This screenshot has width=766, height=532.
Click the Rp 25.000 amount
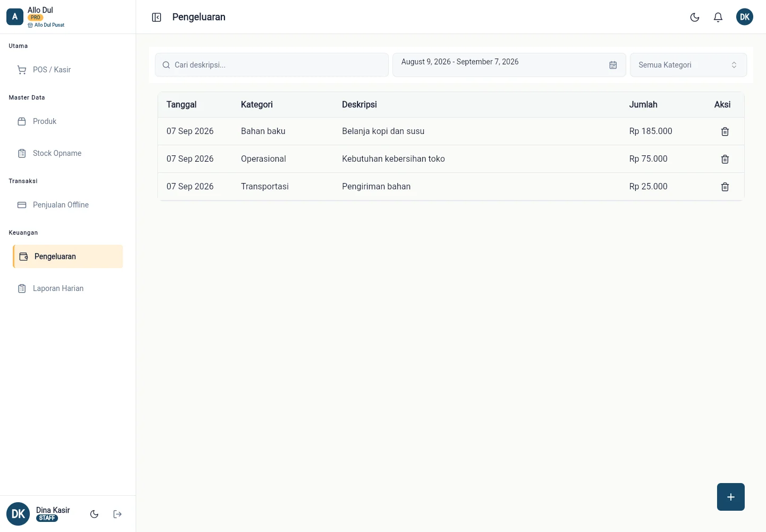click(x=648, y=187)
